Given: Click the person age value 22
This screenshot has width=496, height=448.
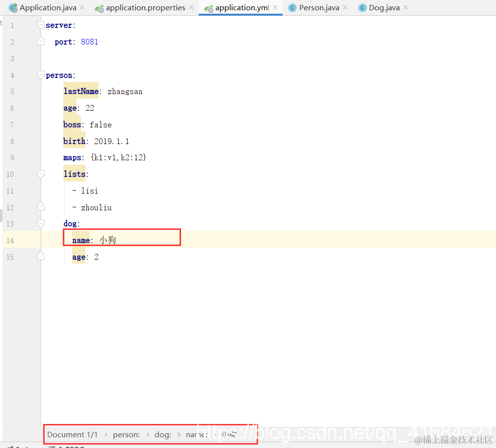Looking at the screenshot, I should coord(90,108).
